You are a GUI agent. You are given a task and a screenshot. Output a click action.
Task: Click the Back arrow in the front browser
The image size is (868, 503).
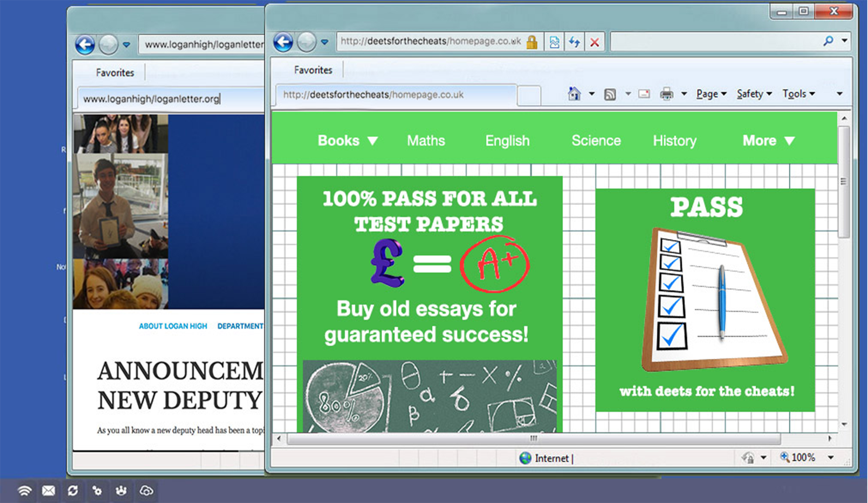tap(283, 42)
